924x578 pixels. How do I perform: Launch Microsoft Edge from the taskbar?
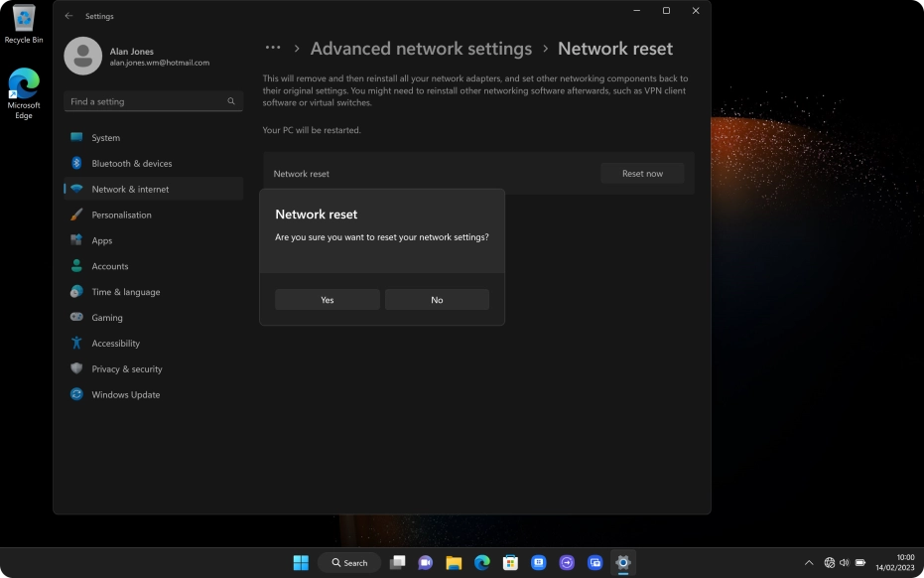(x=482, y=562)
